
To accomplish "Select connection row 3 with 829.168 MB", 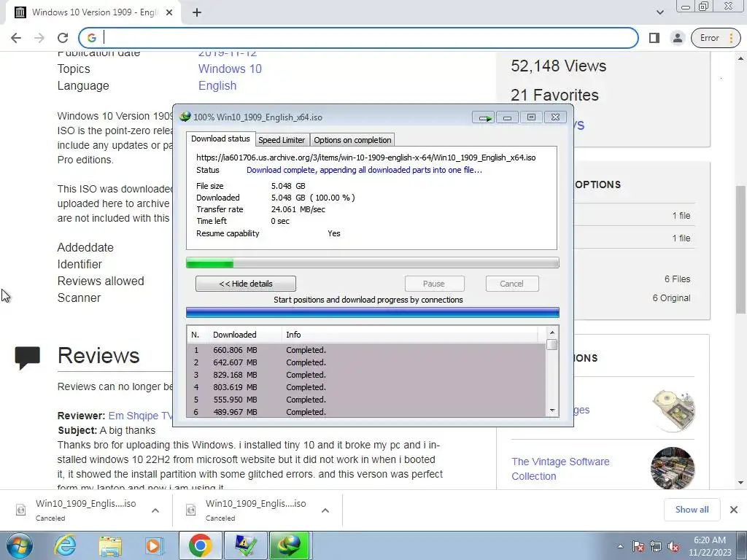I will point(366,375).
